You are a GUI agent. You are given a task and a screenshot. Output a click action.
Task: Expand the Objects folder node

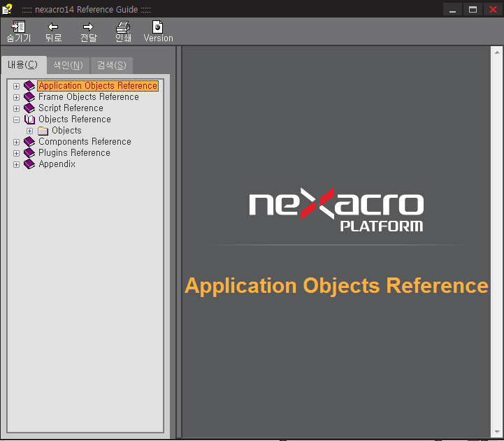pyautogui.click(x=29, y=131)
